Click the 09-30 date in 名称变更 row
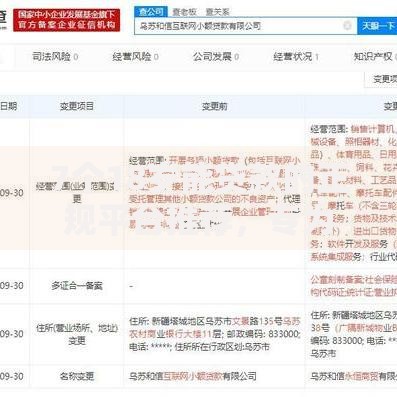The image size is (397, 397). (x=12, y=376)
